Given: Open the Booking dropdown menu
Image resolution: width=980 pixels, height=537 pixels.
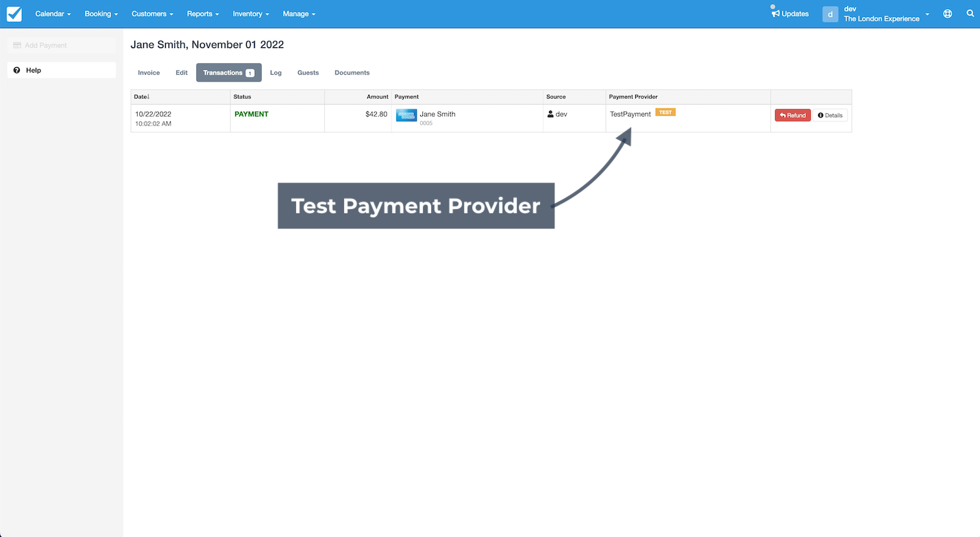Looking at the screenshot, I should (x=101, y=14).
